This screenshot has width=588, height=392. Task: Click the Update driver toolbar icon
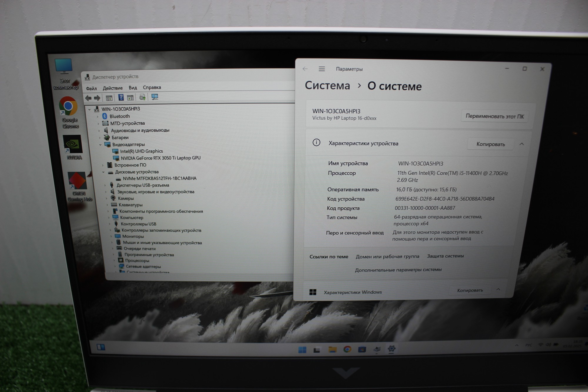point(142,97)
